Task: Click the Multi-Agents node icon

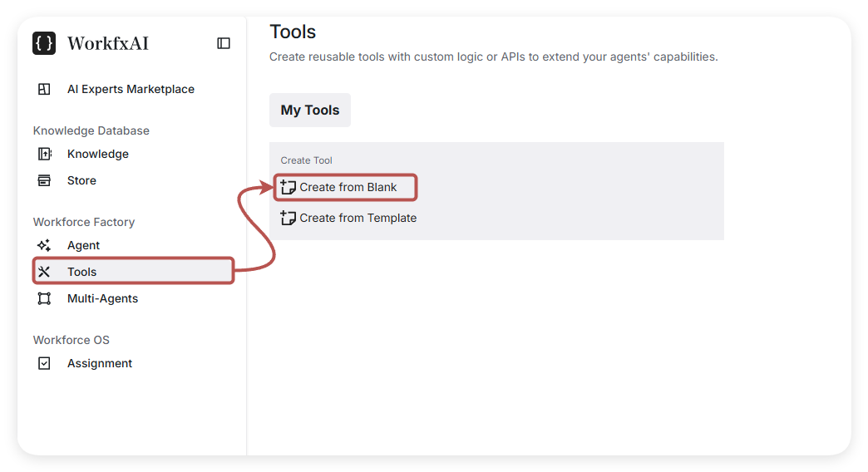Action: click(x=45, y=298)
